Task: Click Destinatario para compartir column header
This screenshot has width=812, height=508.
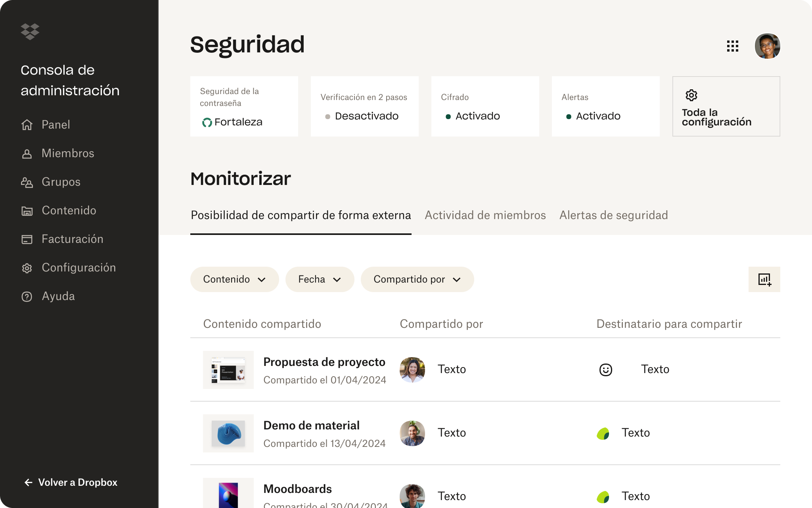Action: click(669, 324)
